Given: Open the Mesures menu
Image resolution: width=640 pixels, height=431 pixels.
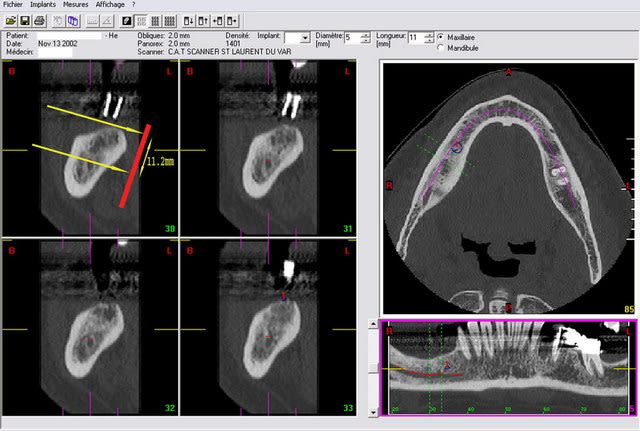Looking at the screenshot, I should point(82,5).
